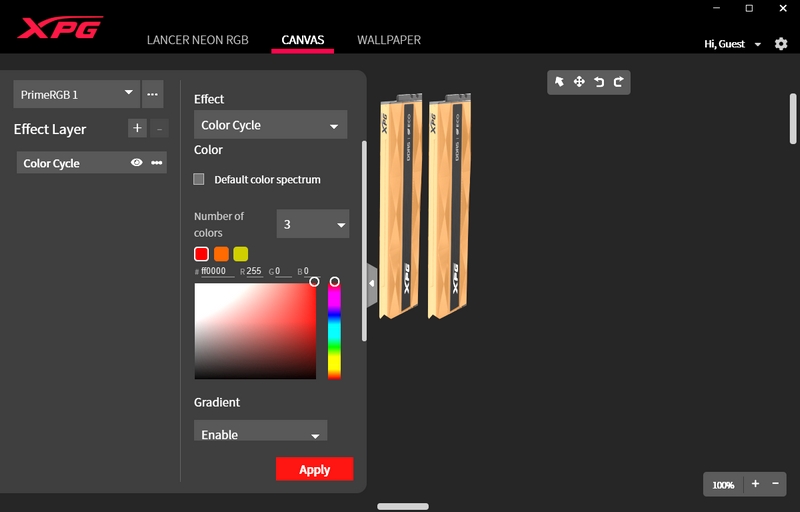Collapse the side panel with arrow handle

pos(372,283)
